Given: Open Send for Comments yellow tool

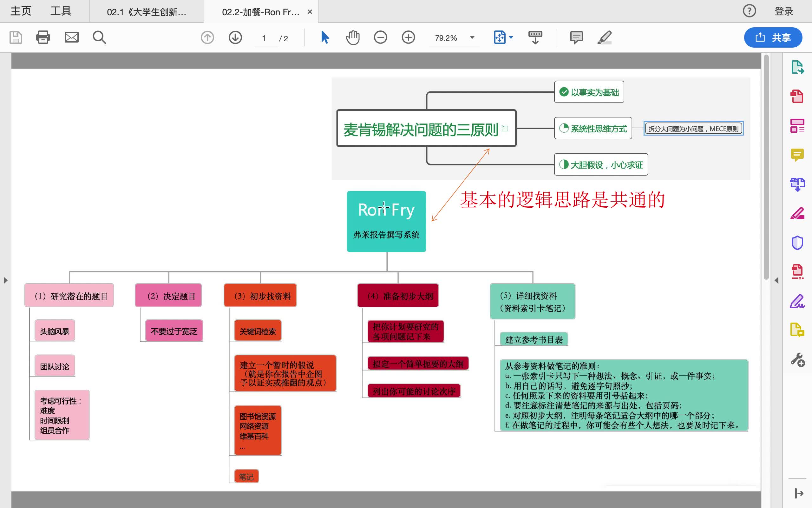Looking at the screenshot, I should (797, 330).
